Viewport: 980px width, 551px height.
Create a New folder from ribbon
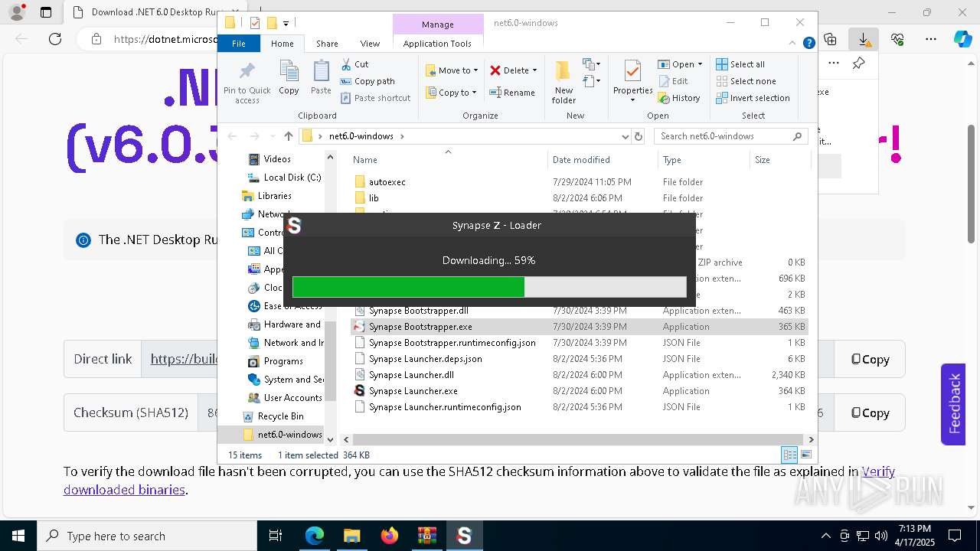click(563, 82)
